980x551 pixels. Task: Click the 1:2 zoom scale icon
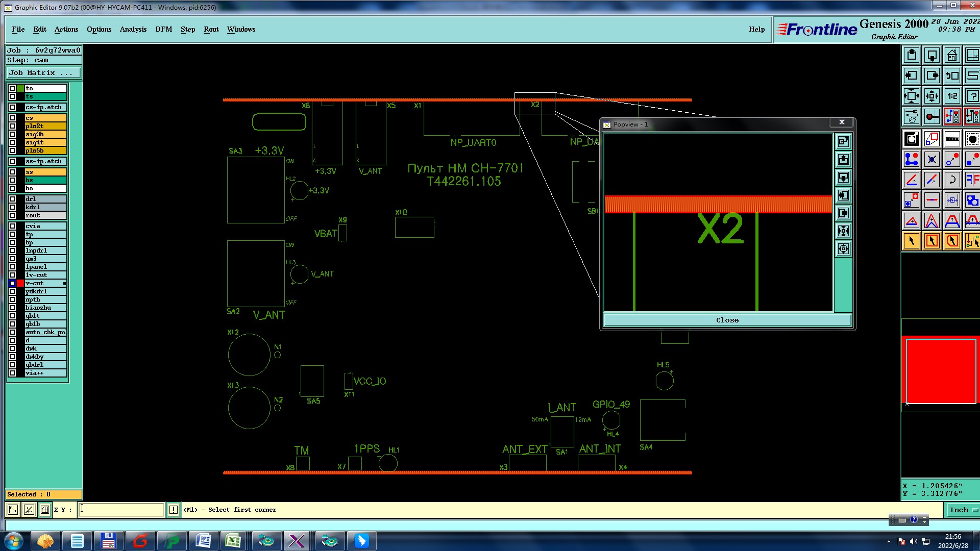[x=952, y=96]
